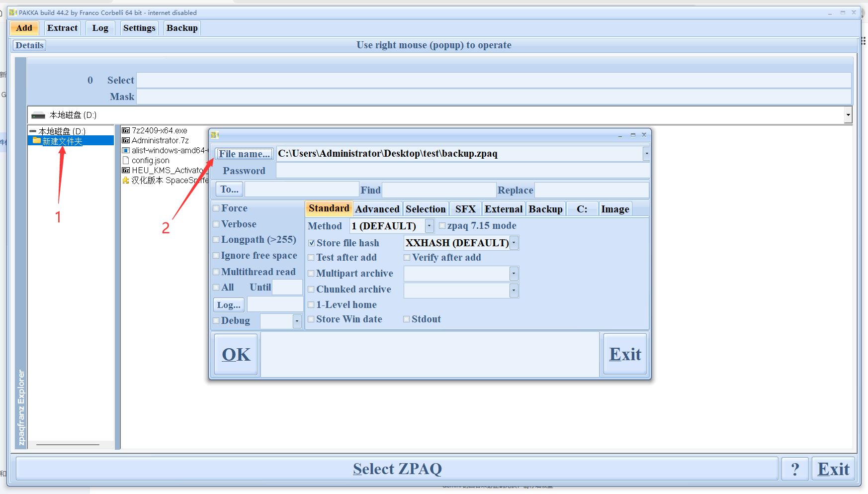Check 1-Level home option
This screenshot has height=494, width=868.
(x=311, y=304)
